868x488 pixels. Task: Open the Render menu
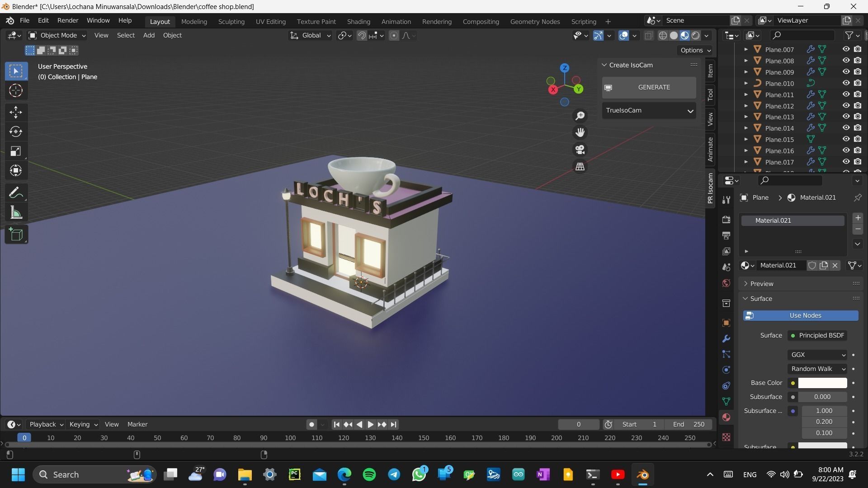click(68, 20)
